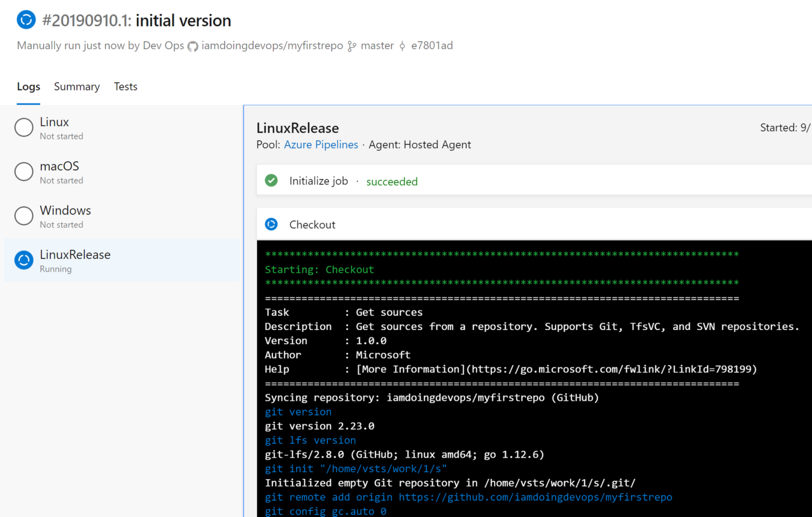Click the pipeline build status icon beside #20190910.1

[25, 20]
